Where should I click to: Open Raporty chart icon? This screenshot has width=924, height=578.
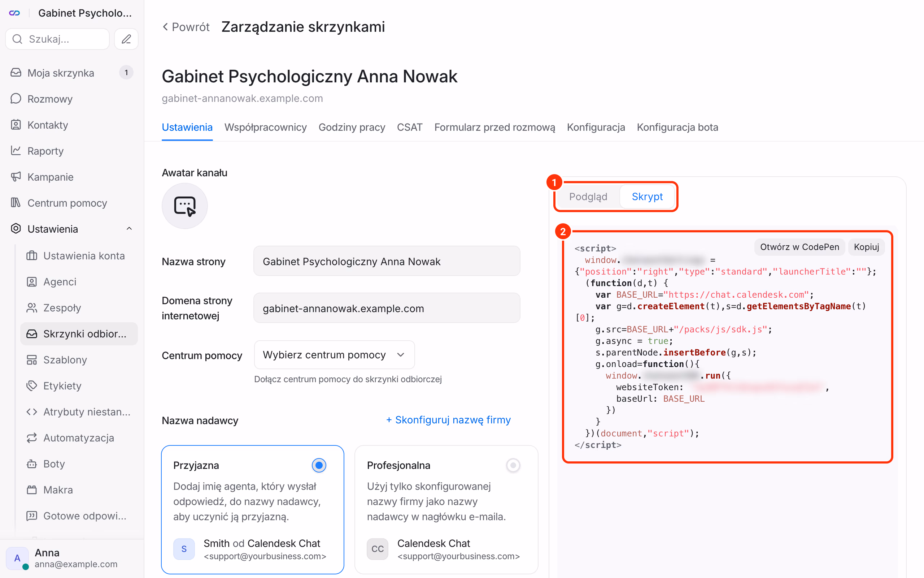(16, 151)
